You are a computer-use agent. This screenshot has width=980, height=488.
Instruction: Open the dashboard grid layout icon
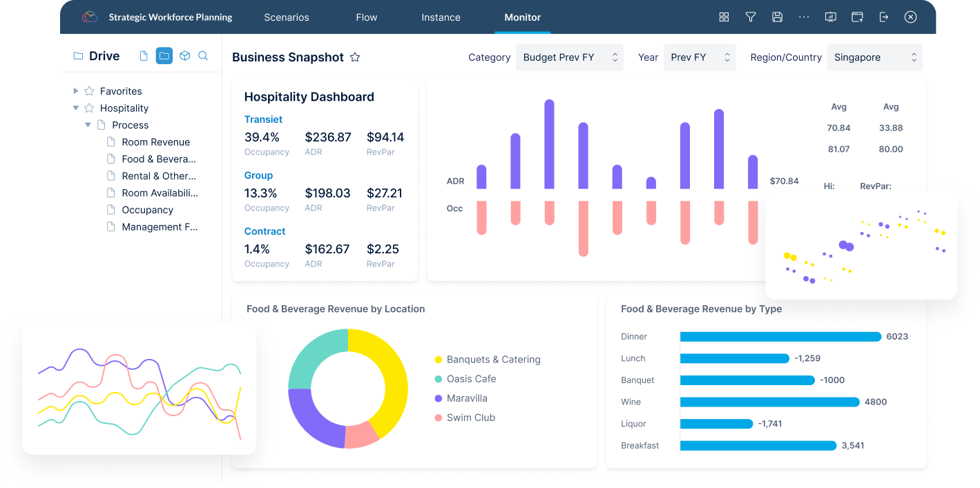(724, 17)
